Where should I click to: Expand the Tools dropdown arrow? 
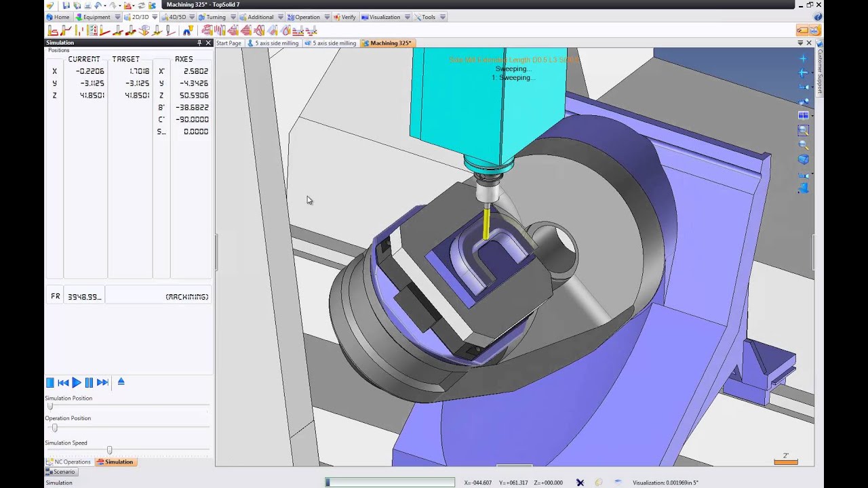443,17
